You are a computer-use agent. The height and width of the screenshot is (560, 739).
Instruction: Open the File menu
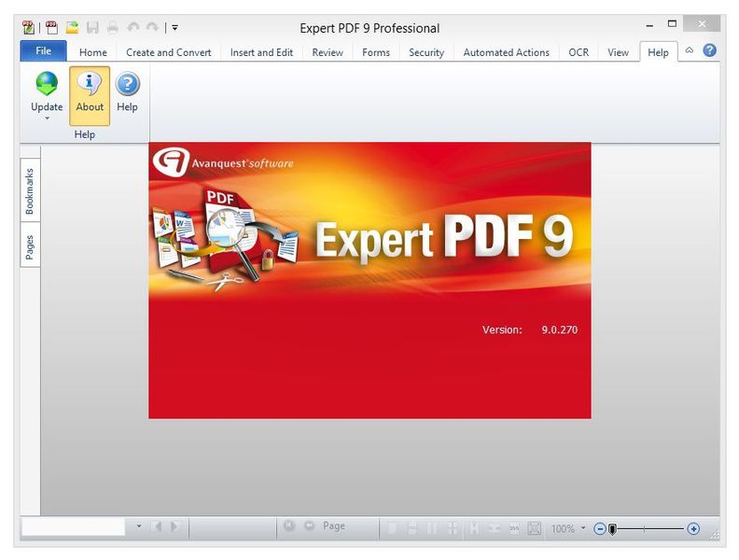[43, 51]
